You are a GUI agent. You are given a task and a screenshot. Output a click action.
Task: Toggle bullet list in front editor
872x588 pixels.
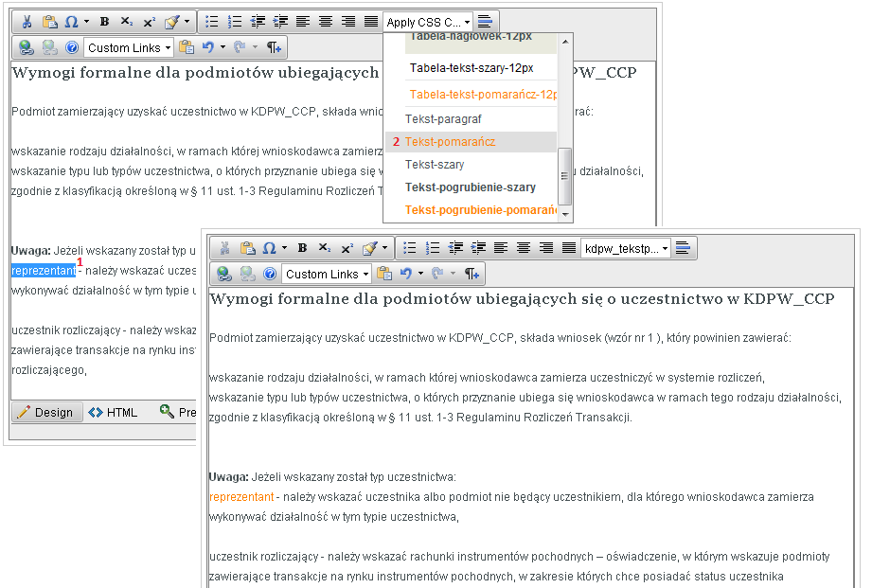coord(410,248)
